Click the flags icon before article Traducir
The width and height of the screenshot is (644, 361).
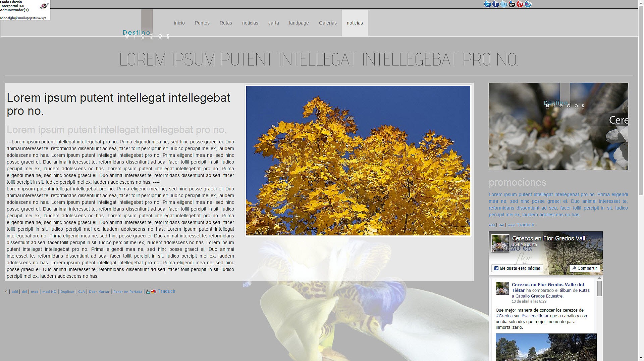tap(154, 291)
